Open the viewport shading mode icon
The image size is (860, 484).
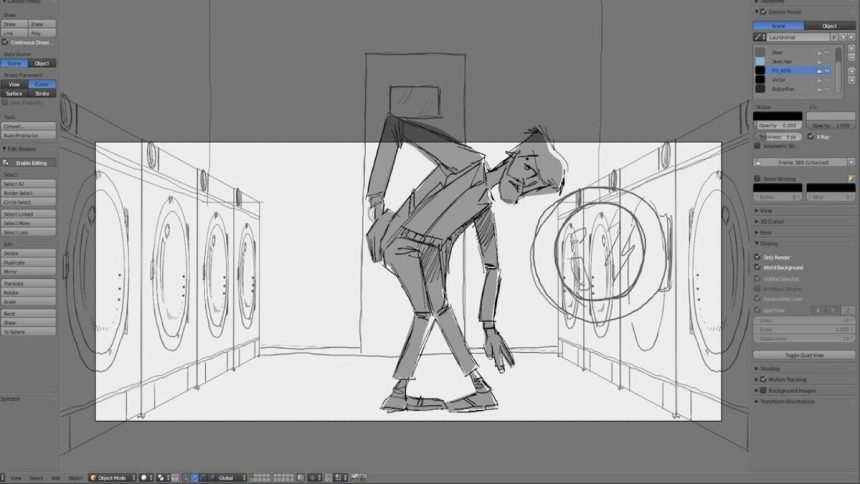(x=146, y=478)
